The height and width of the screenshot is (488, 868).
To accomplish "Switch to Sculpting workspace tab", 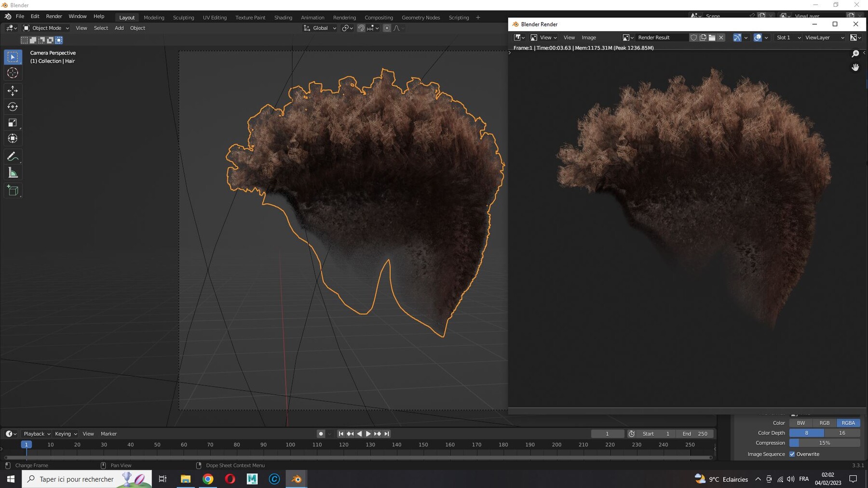I will [x=183, y=18].
